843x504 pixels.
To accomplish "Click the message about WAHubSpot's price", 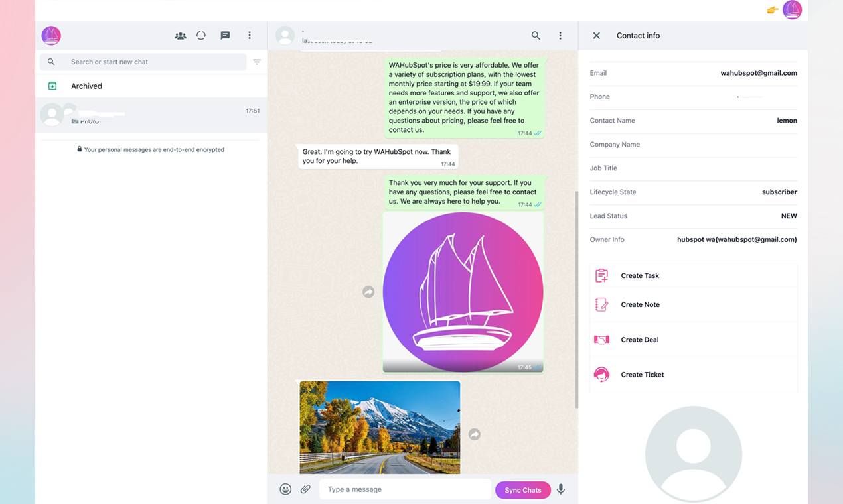I will (463, 97).
